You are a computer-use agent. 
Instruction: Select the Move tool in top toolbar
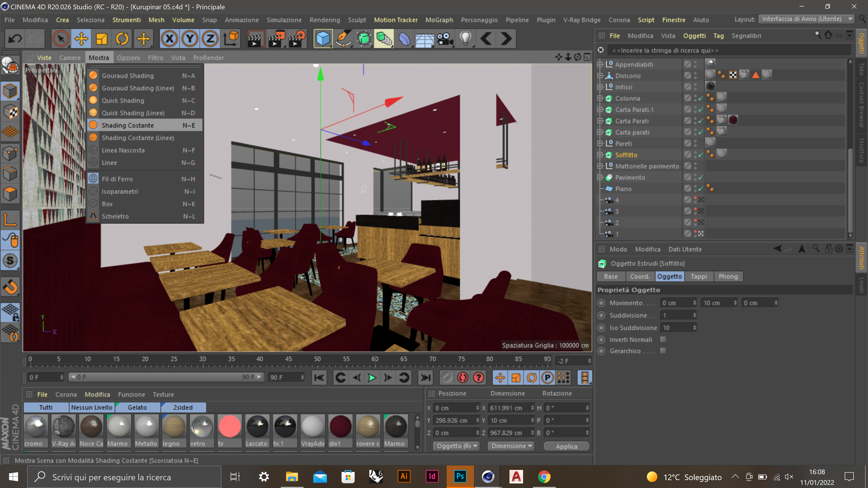[81, 39]
